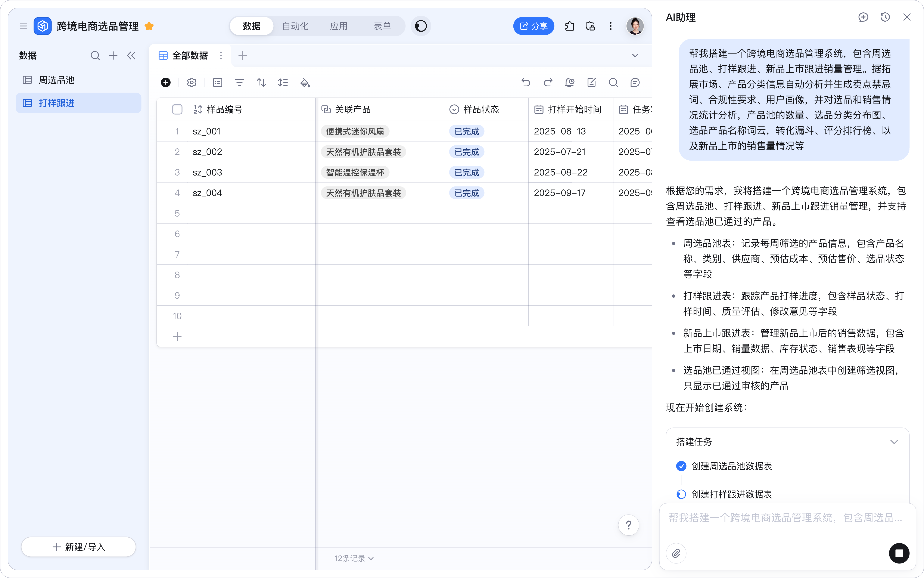The width and height of the screenshot is (924, 578).
Task: Add a new record with the plus toolbar icon
Action: [x=166, y=82]
